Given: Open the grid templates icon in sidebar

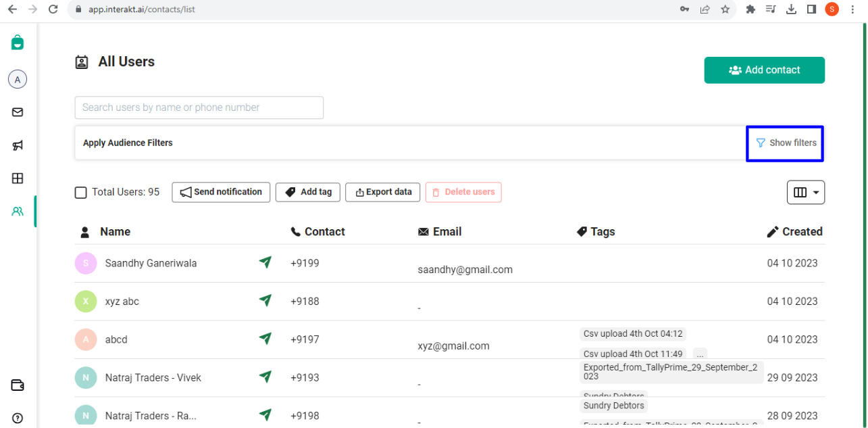Looking at the screenshot, I should click(18, 179).
